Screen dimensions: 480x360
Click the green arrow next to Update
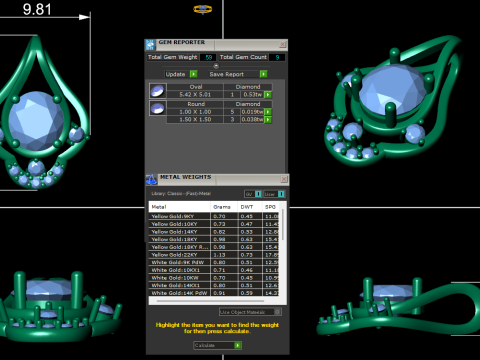point(194,74)
